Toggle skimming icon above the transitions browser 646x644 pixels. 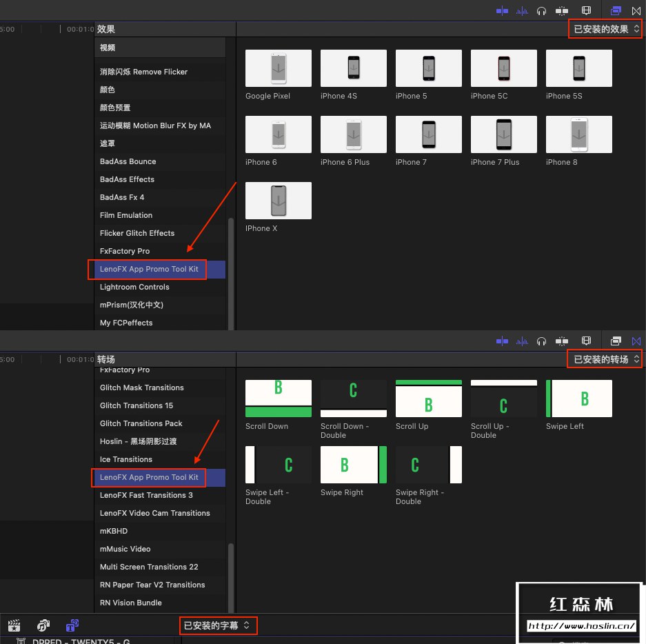pyautogui.click(x=502, y=341)
